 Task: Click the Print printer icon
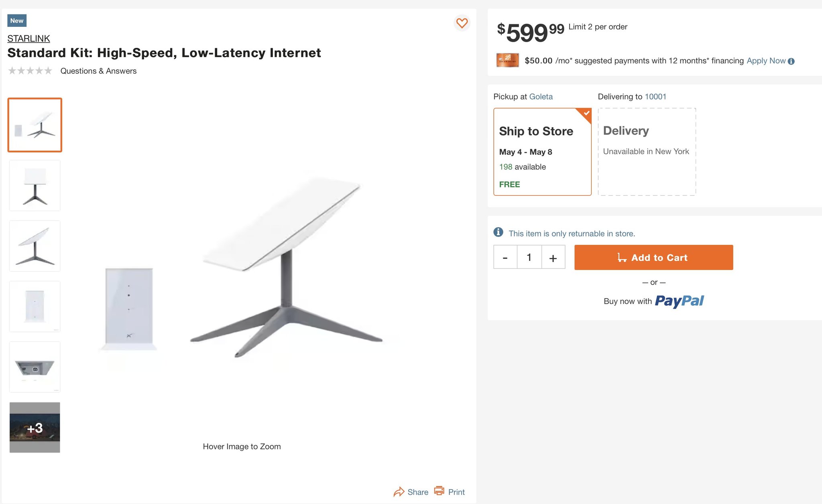point(439,491)
